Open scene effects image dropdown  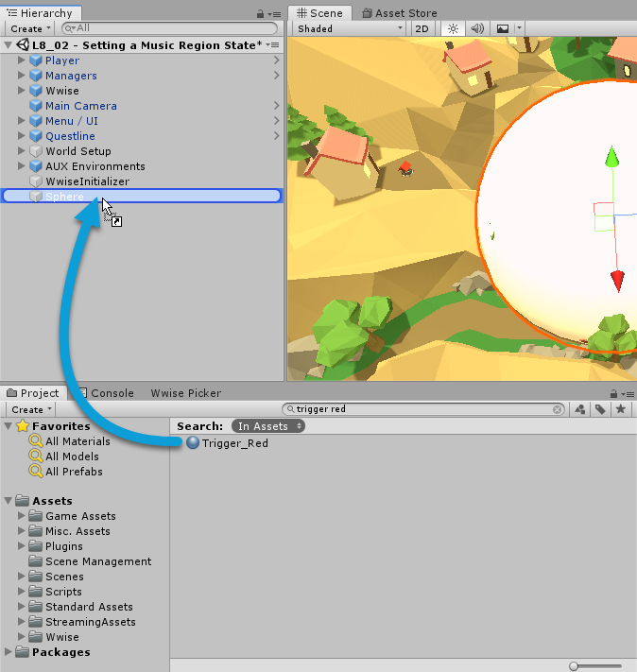507,29
